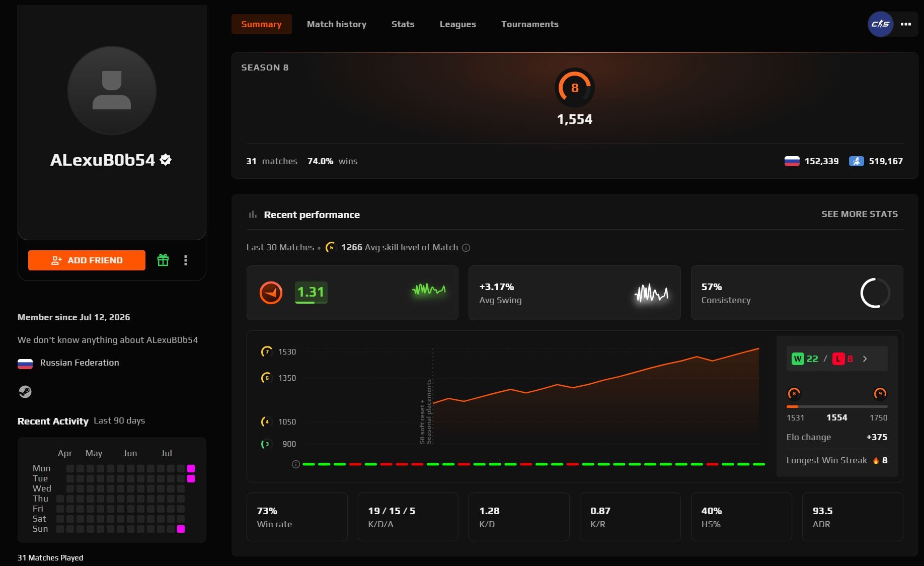Click the bar chart icon by Recent performance

253,215
